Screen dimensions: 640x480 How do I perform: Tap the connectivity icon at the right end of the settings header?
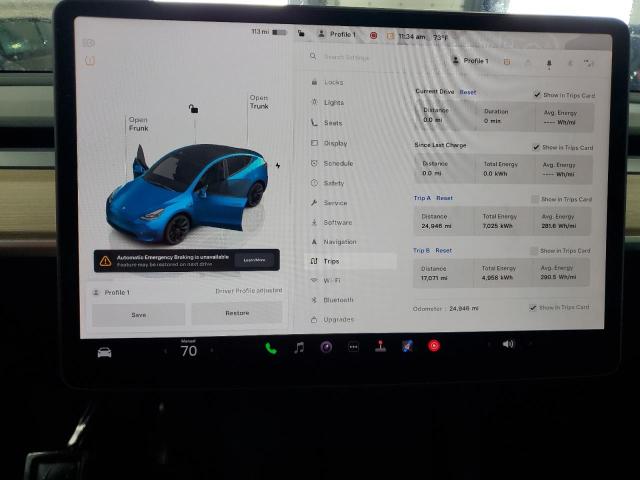589,63
